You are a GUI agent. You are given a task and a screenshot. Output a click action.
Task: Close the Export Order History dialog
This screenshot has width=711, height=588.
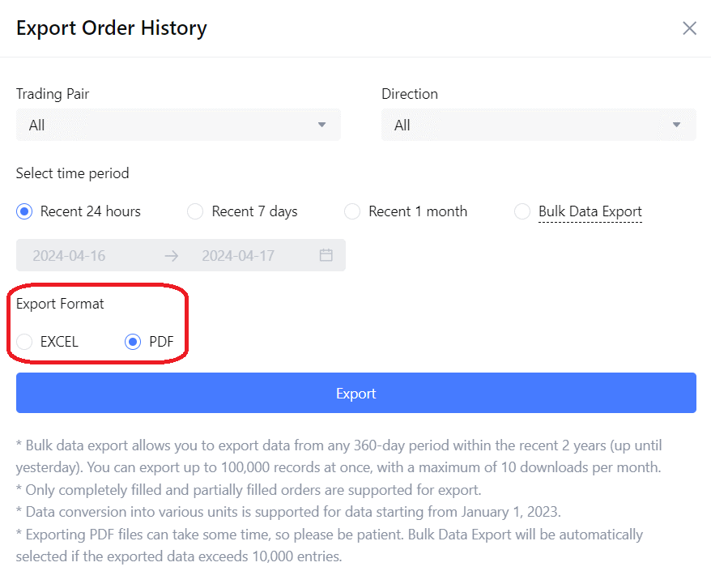click(689, 28)
